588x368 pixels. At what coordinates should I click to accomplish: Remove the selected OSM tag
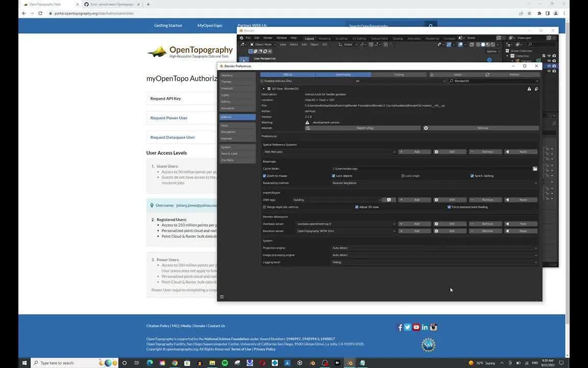(x=485, y=200)
